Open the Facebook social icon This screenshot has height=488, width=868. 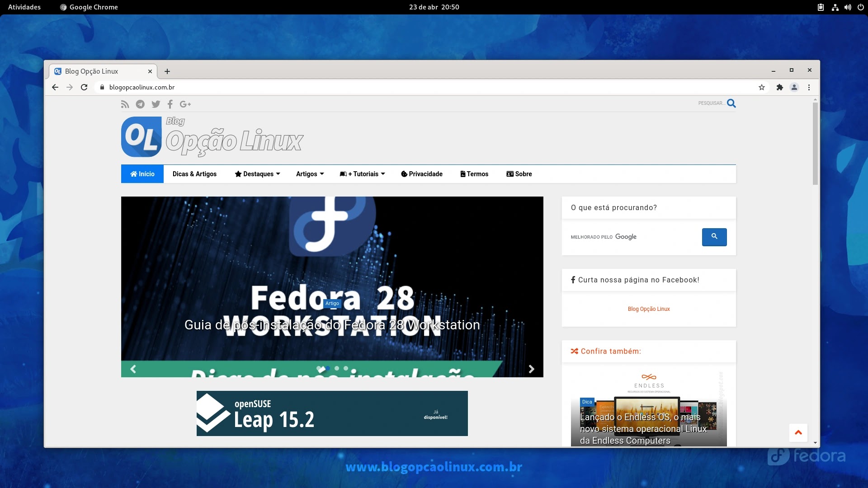pyautogui.click(x=170, y=104)
